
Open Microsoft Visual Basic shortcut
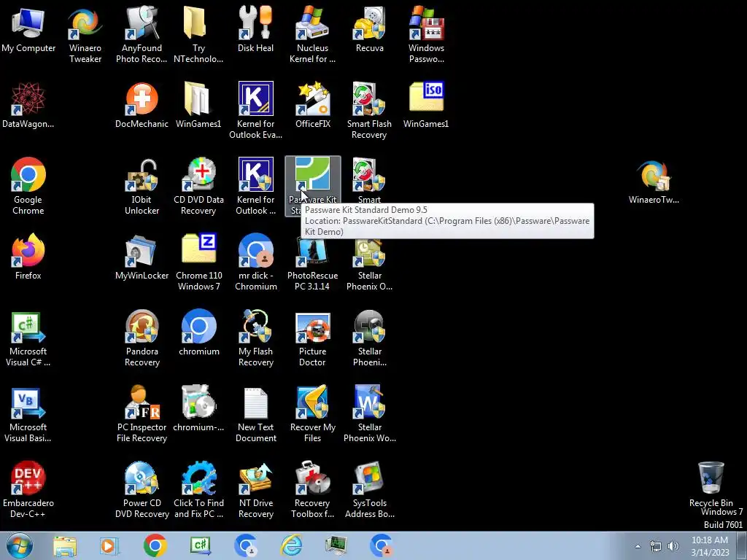click(x=28, y=414)
